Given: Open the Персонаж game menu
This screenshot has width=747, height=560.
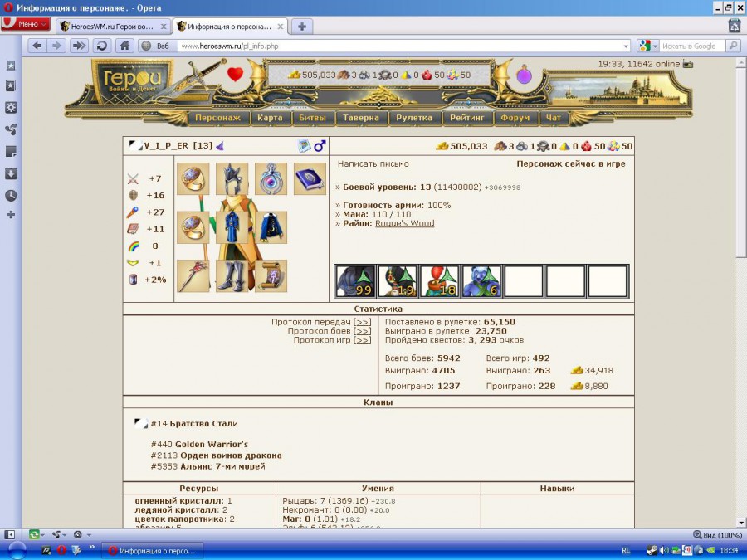Looking at the screenshot, I should pyautogui.click(x=217, y=118).
